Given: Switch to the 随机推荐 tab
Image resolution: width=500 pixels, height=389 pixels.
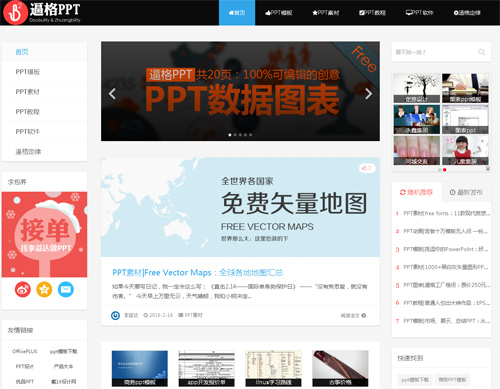Looking at the screenshot, I should [x=416, y=192].
